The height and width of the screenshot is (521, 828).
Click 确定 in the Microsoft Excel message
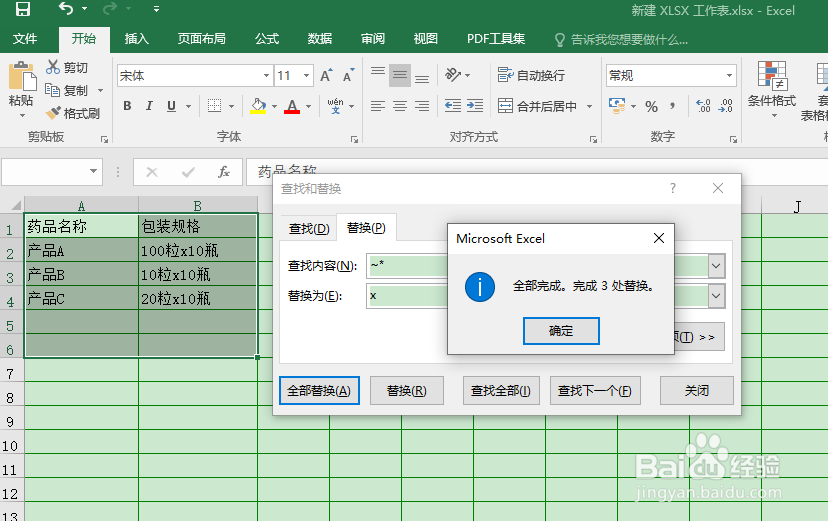pos(561,331)
